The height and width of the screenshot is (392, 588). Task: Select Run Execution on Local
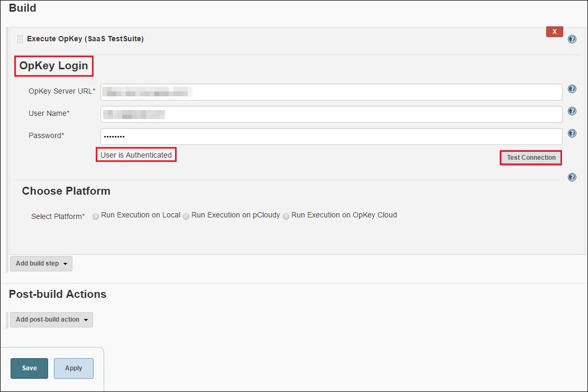point(96,216)
